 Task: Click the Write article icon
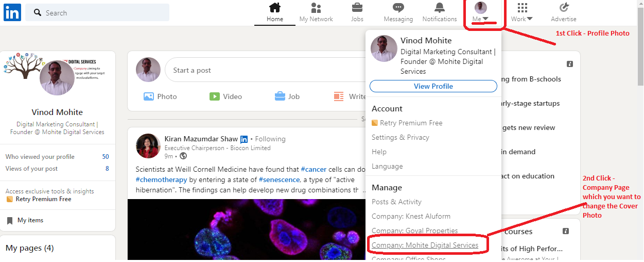(x=339, y=96)
